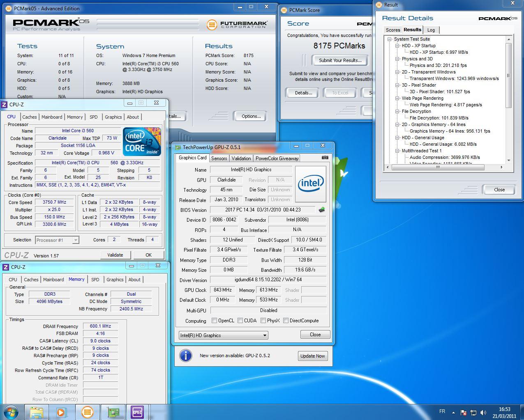Collapse the Web Page Rendering node
The width and height of the screenshot is (524, 420).
[397, 99]
